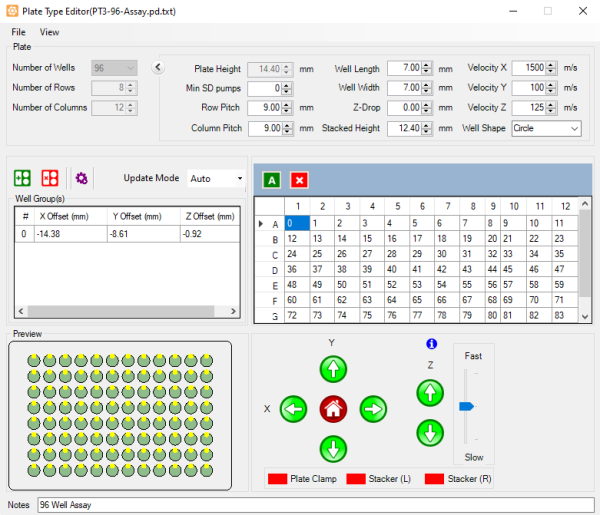Screen dimensions: 600x515
Task: Minimize the Plate Type Editor window
Action: coord(513,11)
